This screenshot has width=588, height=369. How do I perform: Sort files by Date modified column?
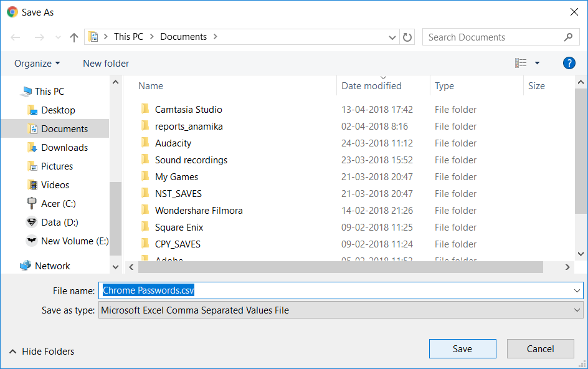[371, 86]
